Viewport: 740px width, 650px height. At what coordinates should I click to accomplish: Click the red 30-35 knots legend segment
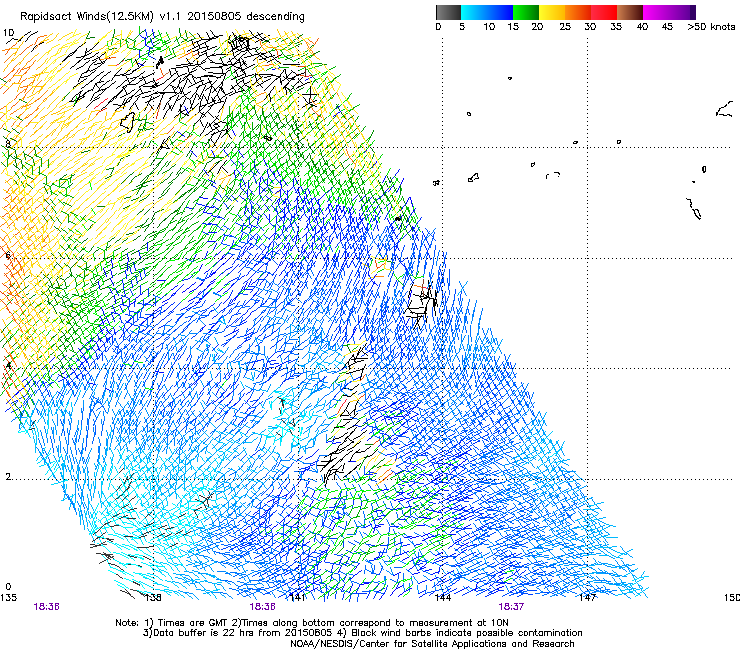(x=604, y=12)
